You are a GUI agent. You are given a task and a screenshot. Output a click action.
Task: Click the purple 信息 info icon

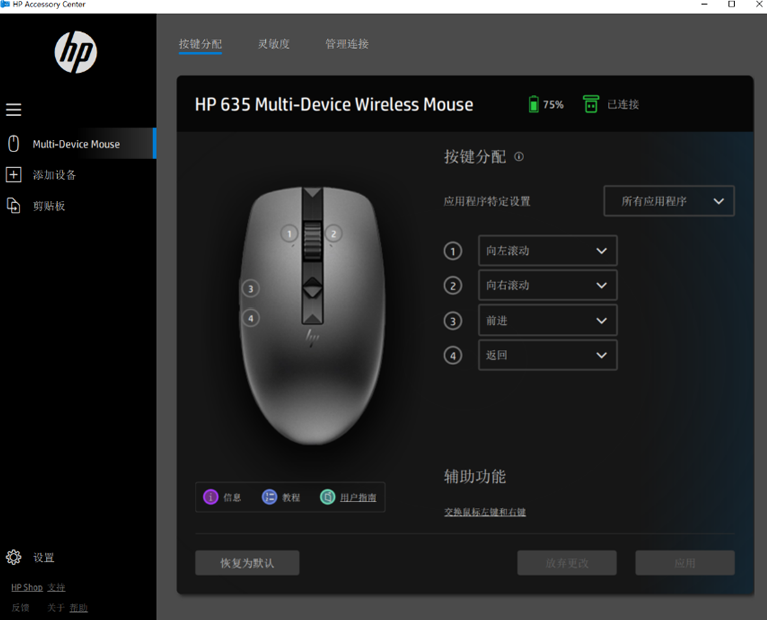point(211,497)
